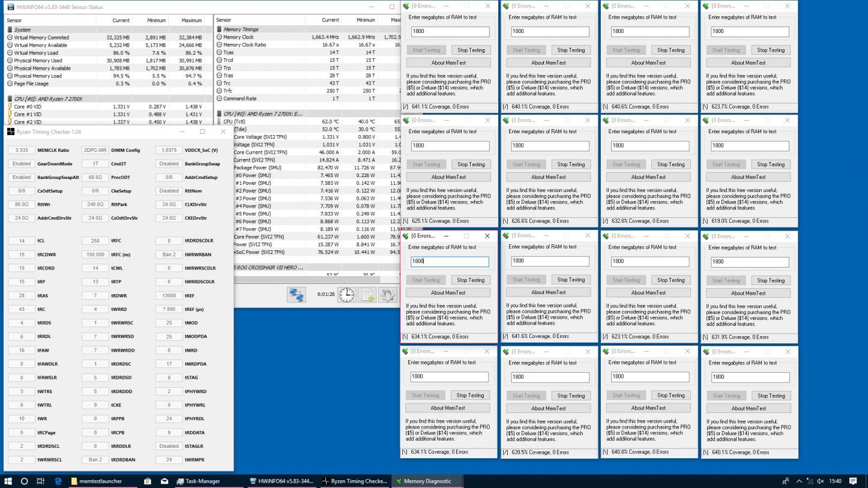This screenshot has height=488, width=868.
Task: Click the Trfc 250 T memory timing row
Action: [x=308, y=91]
